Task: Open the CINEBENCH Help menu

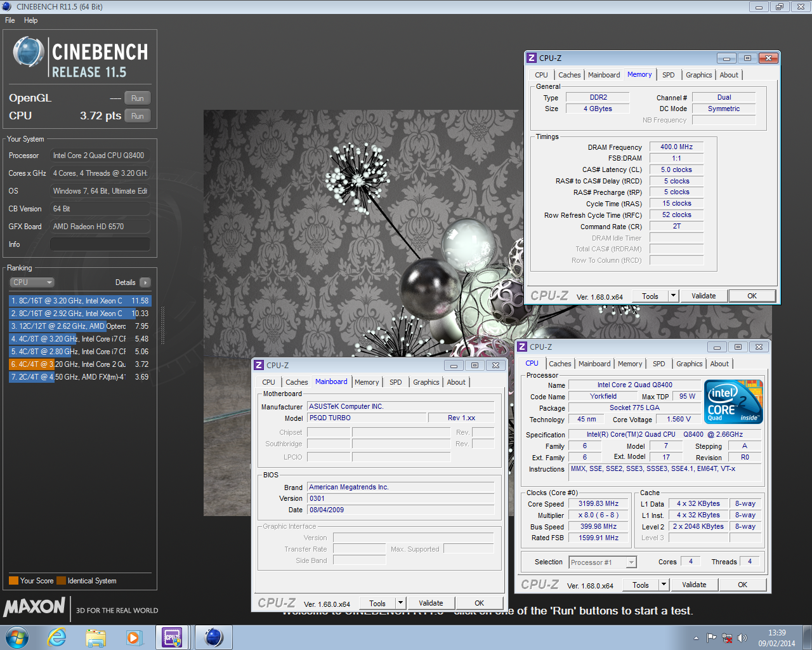Action: tap(30, 20)
